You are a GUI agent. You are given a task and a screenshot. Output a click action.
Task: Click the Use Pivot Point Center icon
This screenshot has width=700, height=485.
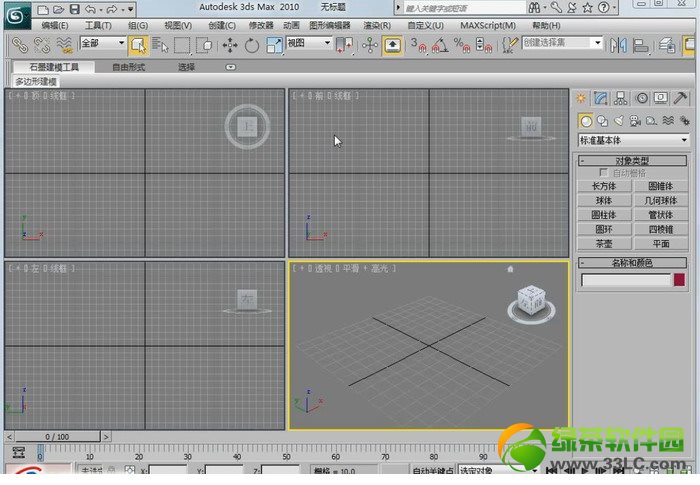tap(344, 45)
